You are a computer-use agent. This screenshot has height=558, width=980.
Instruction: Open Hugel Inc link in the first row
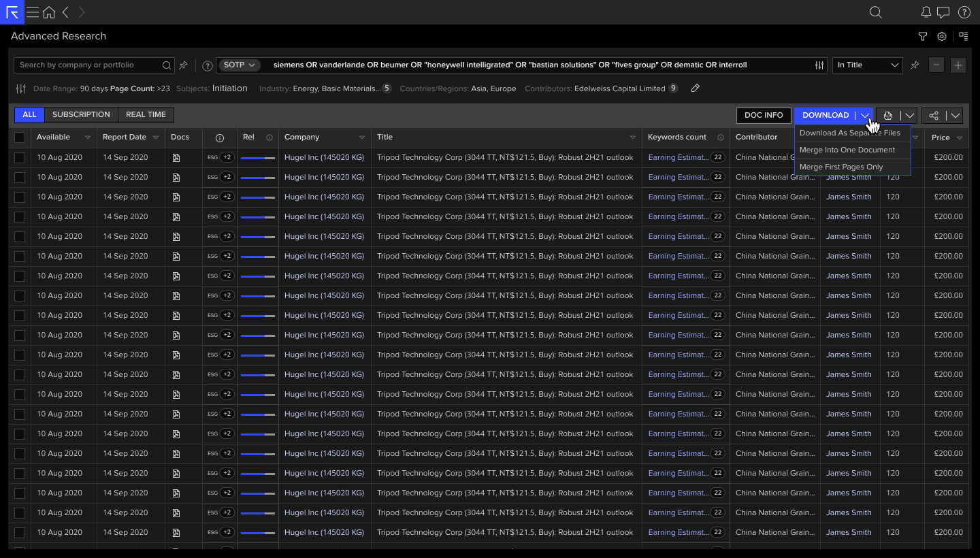(x=324, y=158)
